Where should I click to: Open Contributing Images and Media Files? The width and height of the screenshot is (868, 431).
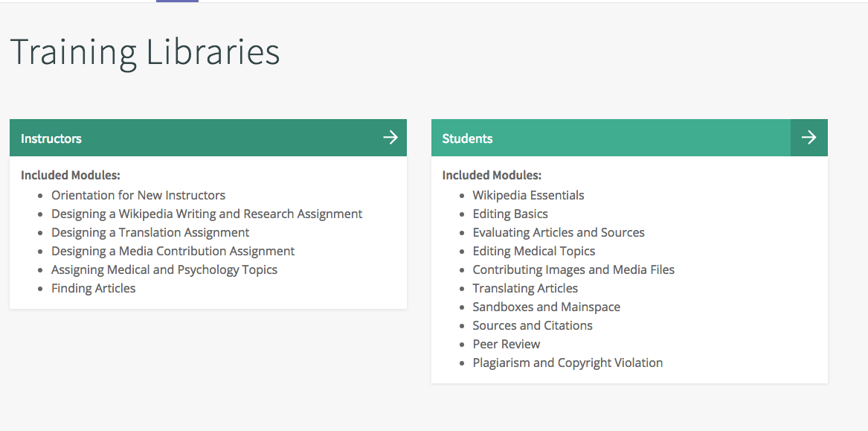[573, 269]
